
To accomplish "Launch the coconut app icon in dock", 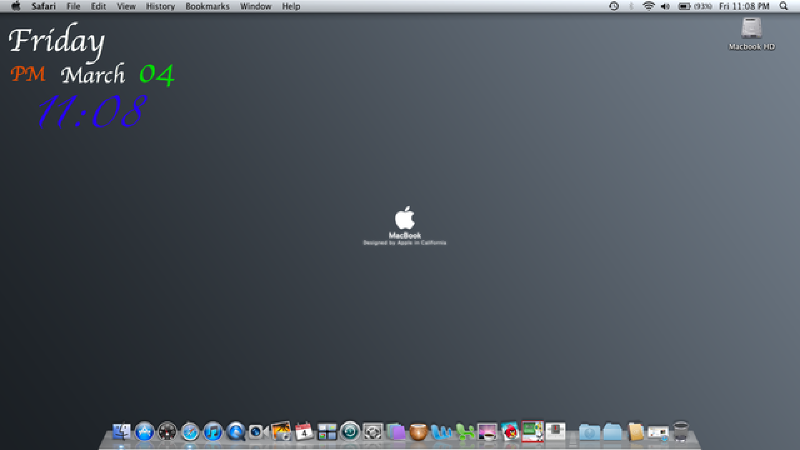I will pos(418,432).
